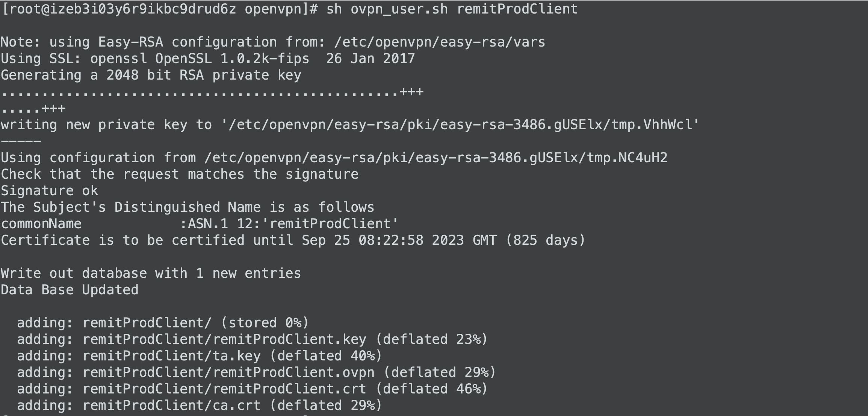The height and width of the screenshot is (416, 868).
Task: Click the Sep 25 08:22:58 2023 expiry date
Action: pyautogui.click(x=383, y=240)
